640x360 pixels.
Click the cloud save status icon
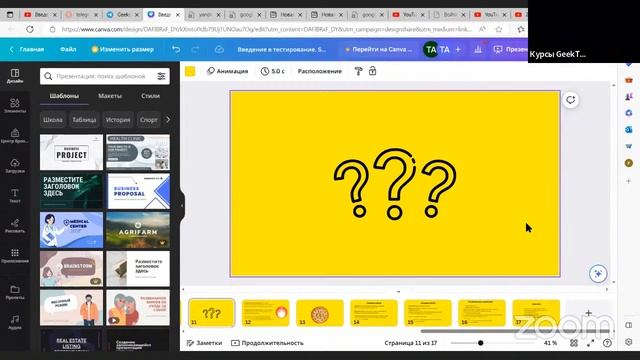[219, 49]
